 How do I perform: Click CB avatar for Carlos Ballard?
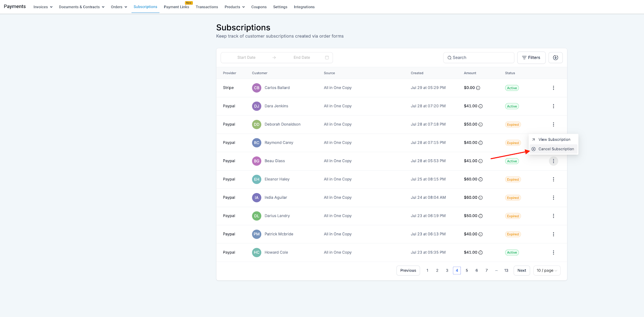[256, 88]
